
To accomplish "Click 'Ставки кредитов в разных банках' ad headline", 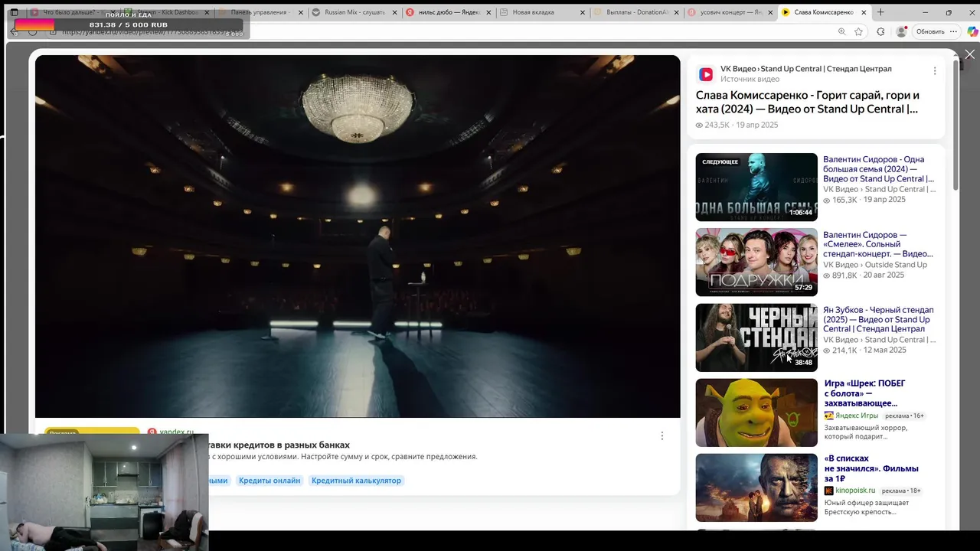I will coord(277,445).
